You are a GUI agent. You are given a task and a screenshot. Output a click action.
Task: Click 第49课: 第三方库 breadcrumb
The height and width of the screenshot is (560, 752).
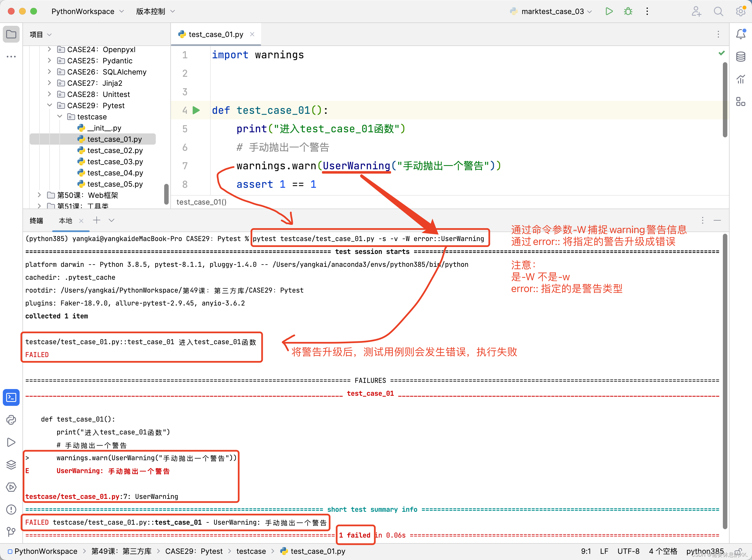coord(121,551)
